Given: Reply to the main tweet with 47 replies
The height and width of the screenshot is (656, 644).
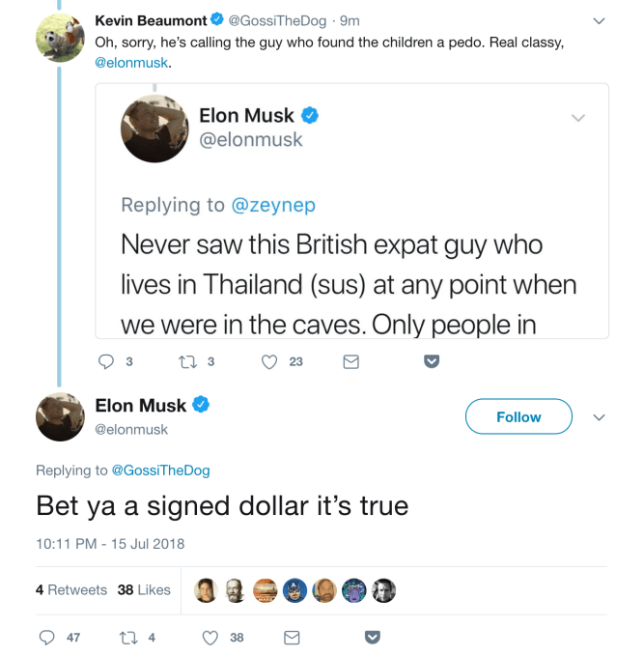Looking at the screenshot, I should [x=47, y=638].
